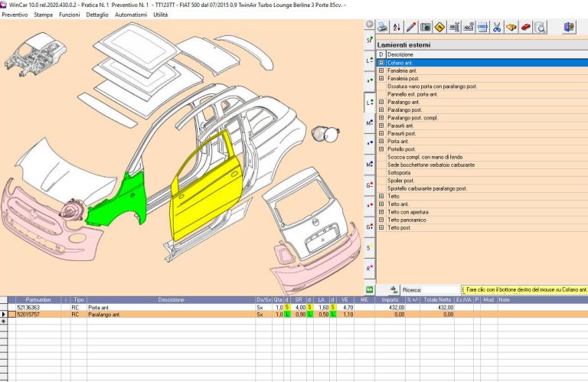Click the magnifier over page preview icon
Screen dimensions: 588x382
pyautogui.click(x=540, y=27)
